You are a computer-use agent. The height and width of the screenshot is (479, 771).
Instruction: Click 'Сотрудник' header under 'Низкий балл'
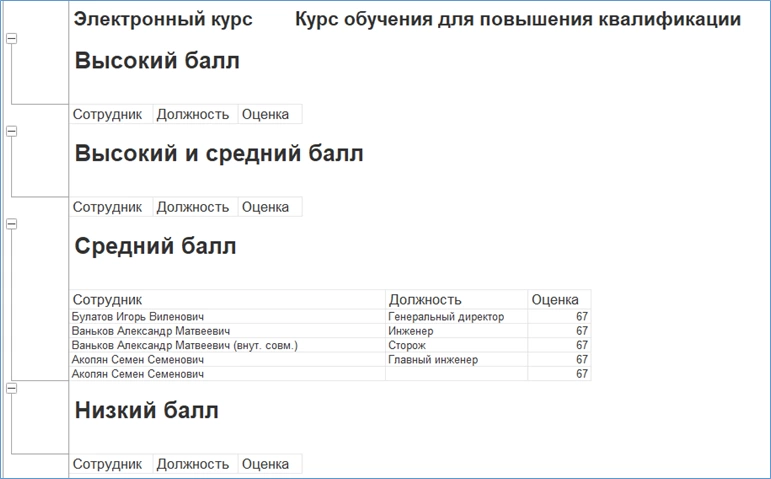point(111,464)
